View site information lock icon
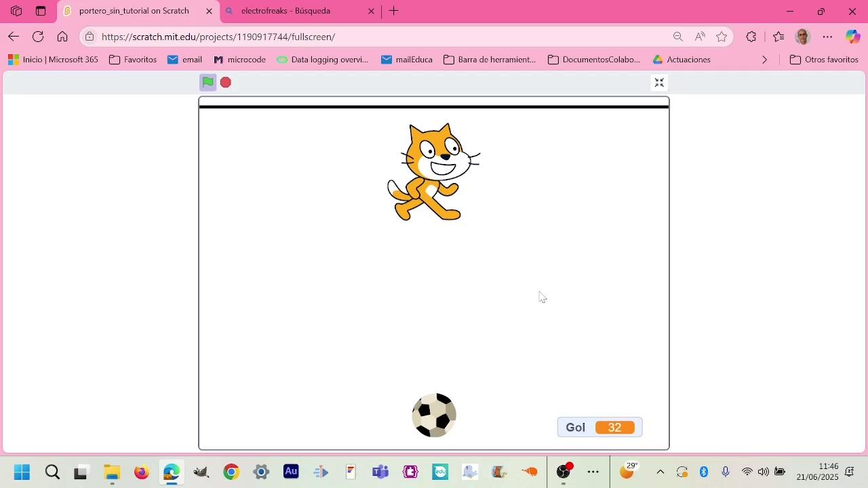 click(90, 37)
